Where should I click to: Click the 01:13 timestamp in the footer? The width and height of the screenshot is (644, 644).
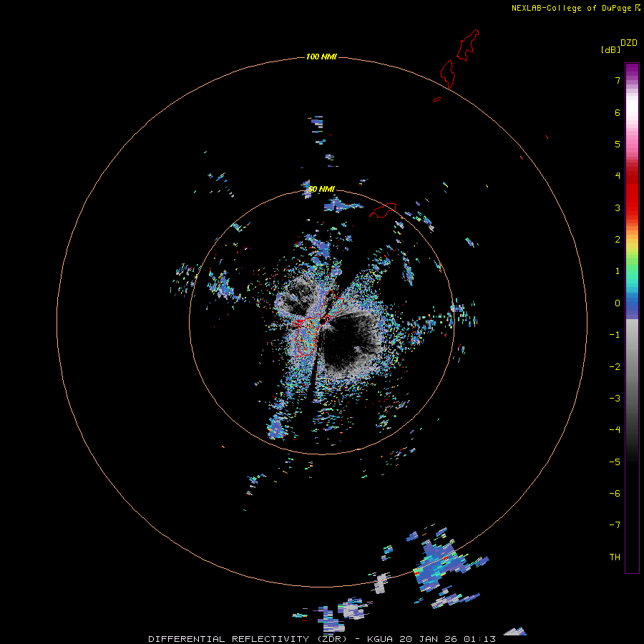coord(479,639)
